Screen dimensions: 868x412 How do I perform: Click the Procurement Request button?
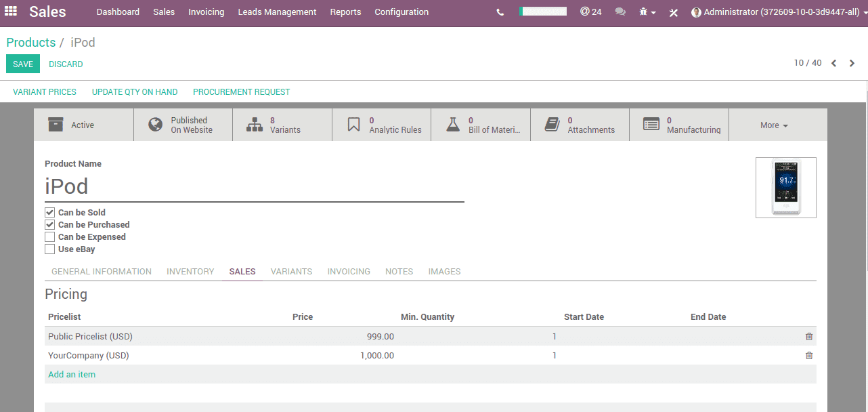tap(241, 91)
